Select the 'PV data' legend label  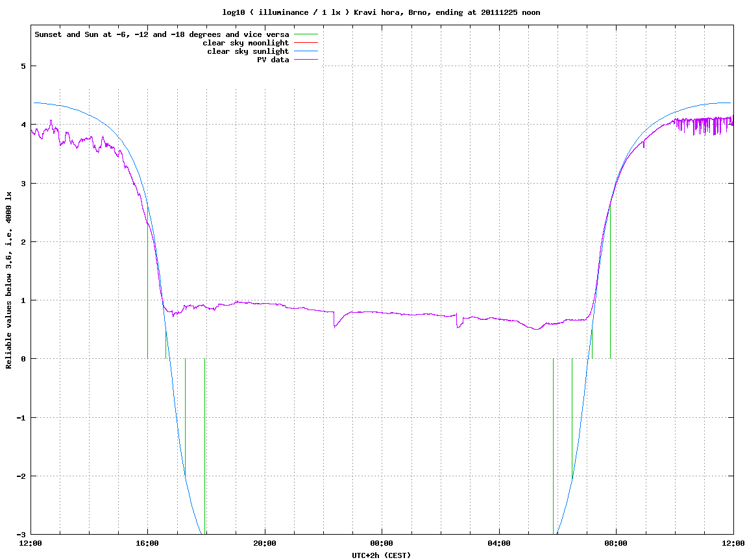(x=273, y=60)
